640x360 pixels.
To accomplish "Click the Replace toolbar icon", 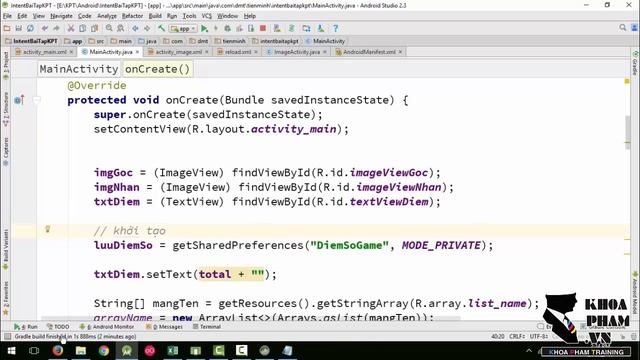I will (121, 28).
